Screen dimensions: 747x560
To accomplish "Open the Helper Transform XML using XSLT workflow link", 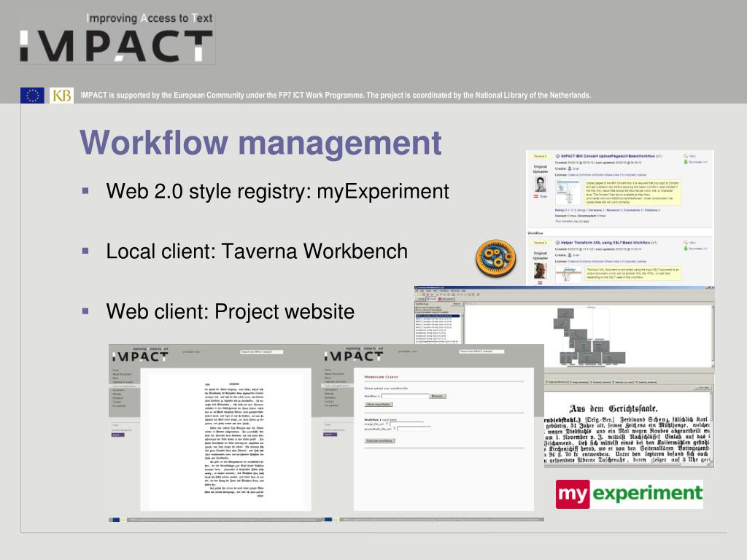I will coord(605,243).
